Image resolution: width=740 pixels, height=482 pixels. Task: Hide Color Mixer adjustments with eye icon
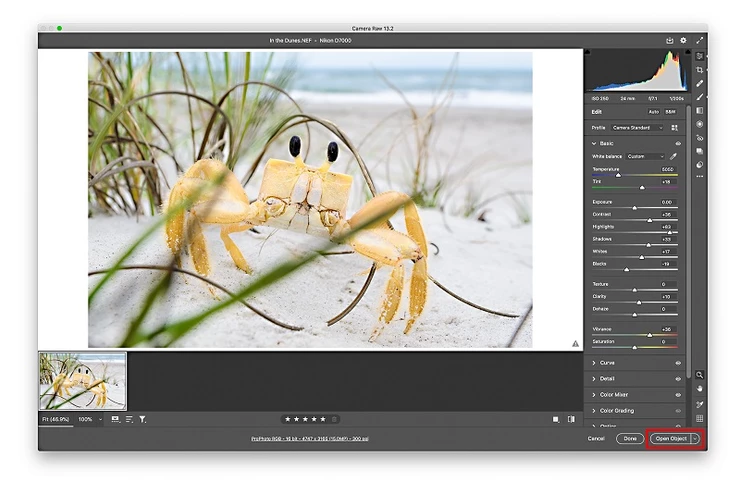(x=678, y=395)
